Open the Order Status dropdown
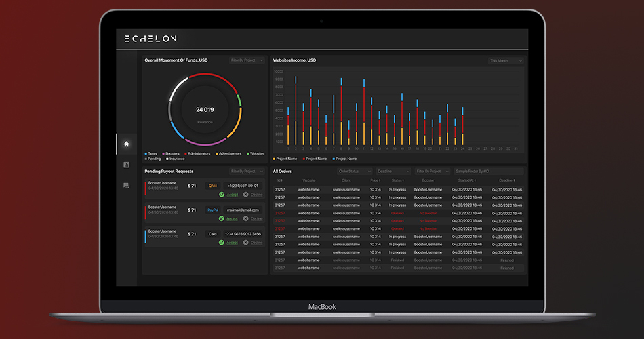 [x=355, y=172]
